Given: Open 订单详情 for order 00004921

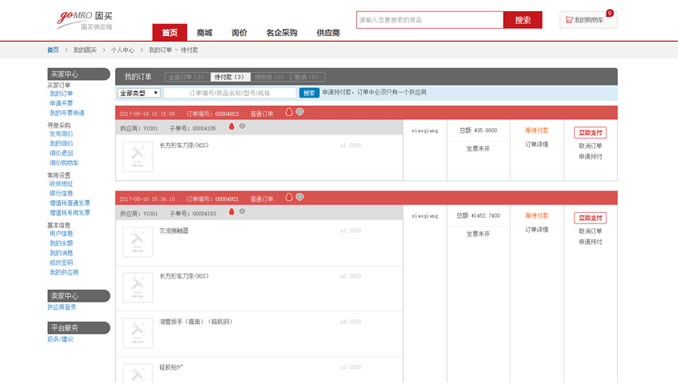Looking at the screenshot, I should 537,230.
